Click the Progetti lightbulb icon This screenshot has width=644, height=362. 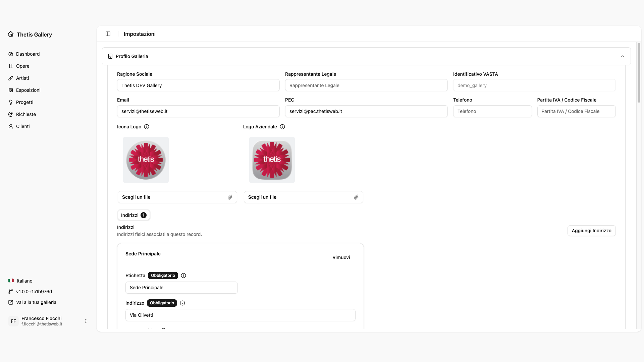pos(11,102)
